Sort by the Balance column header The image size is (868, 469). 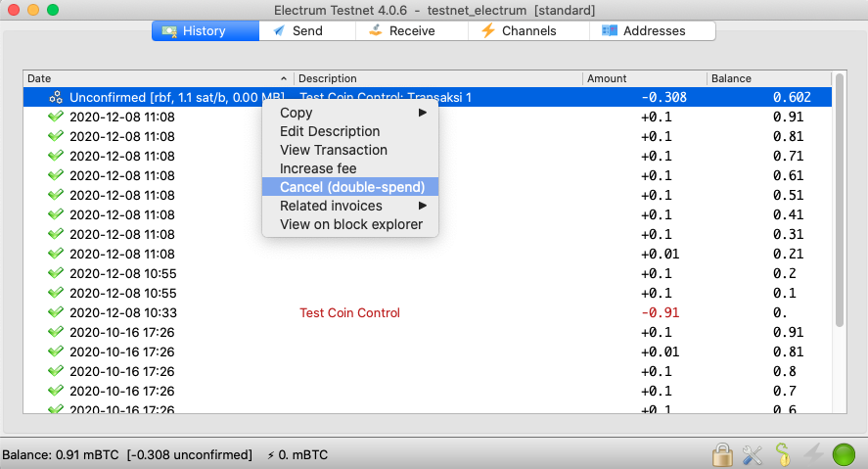[769, 78]
